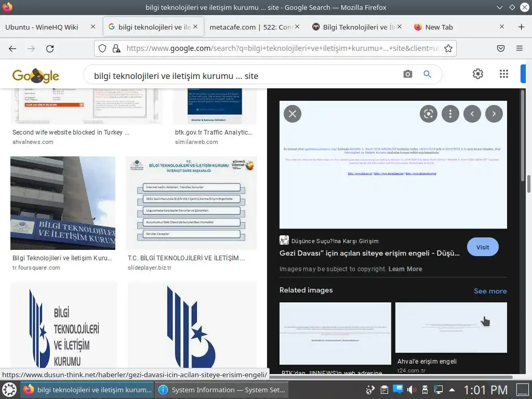Screen dimensions: 532x399
Task: Submit the search with the magnifier icon
Action: [x=428, y=74]
